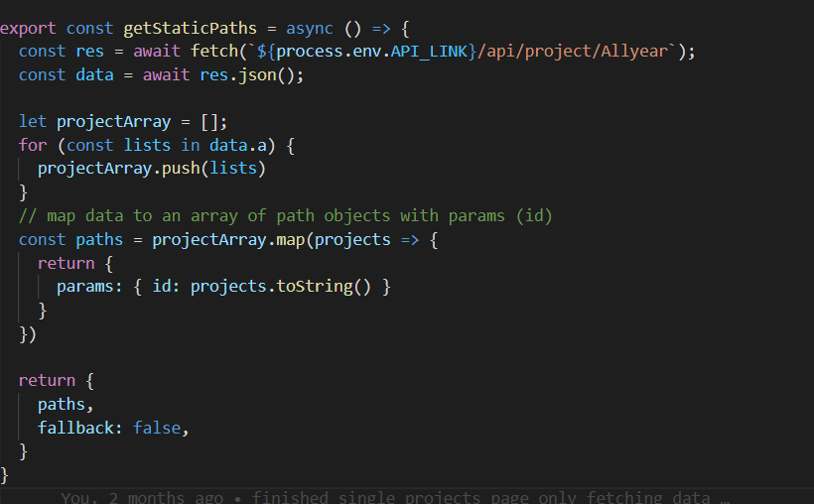Place cursor on the 'export' keyword
The height and width of the screenshot is (504, 814).
pos(28,29)
